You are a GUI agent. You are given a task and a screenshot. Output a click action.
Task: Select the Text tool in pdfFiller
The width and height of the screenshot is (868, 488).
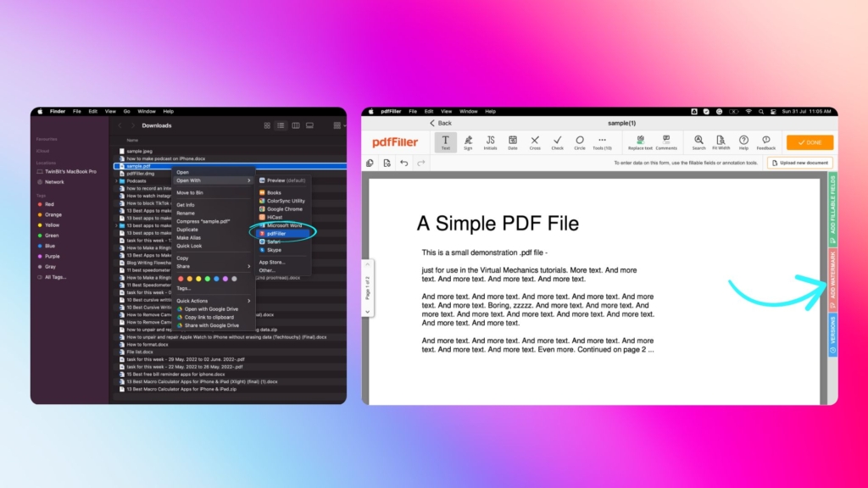[x=445, y=142]
